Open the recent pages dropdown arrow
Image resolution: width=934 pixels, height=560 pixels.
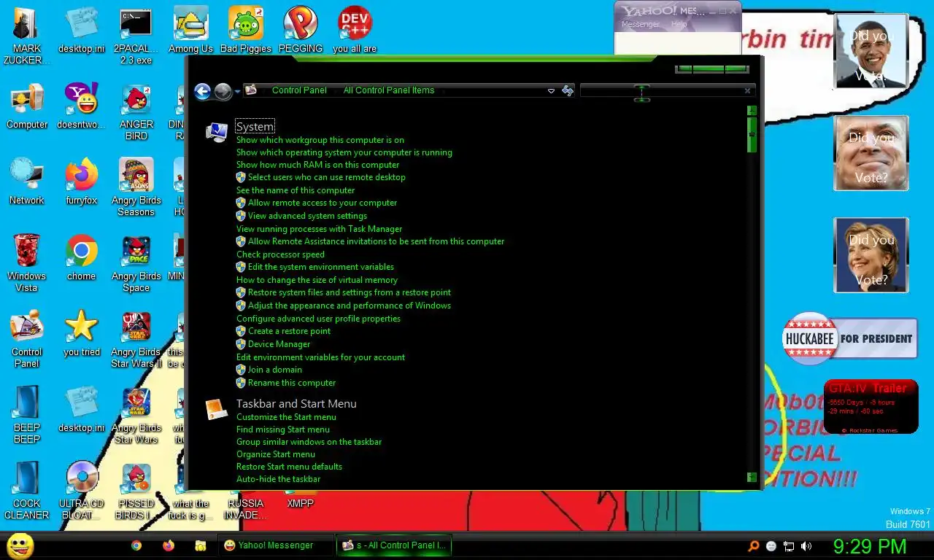click(x=237, y=93)
